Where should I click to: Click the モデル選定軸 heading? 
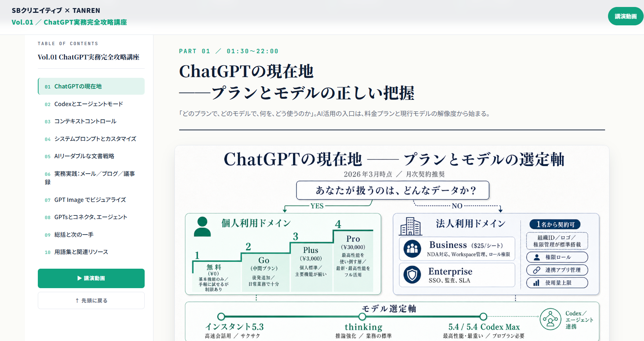(389, 309)
